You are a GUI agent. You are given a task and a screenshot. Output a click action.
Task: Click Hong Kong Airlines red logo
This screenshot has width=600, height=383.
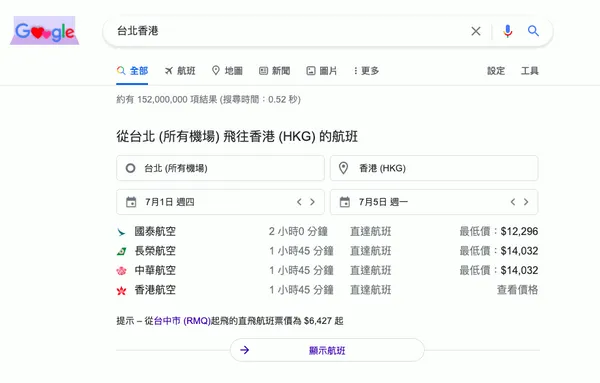121,291
